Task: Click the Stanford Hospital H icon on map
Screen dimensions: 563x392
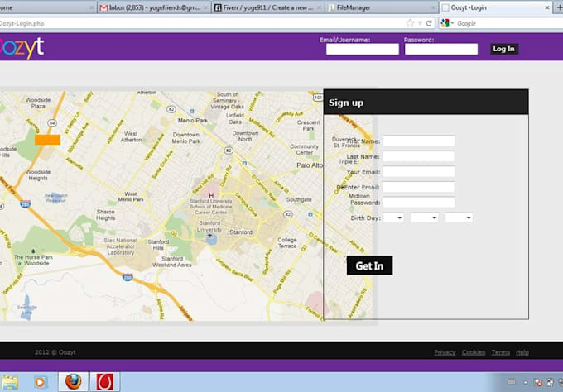Action: point(211,195)
